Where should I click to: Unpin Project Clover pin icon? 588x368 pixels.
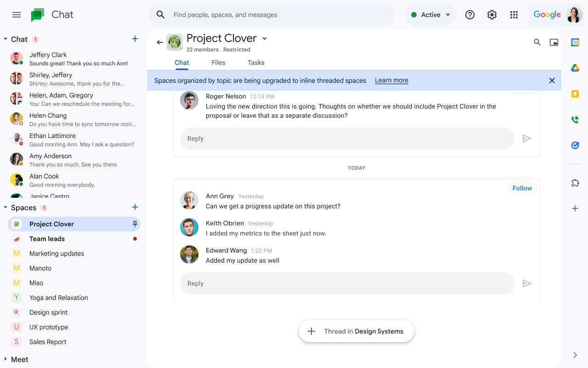[135, 224]
